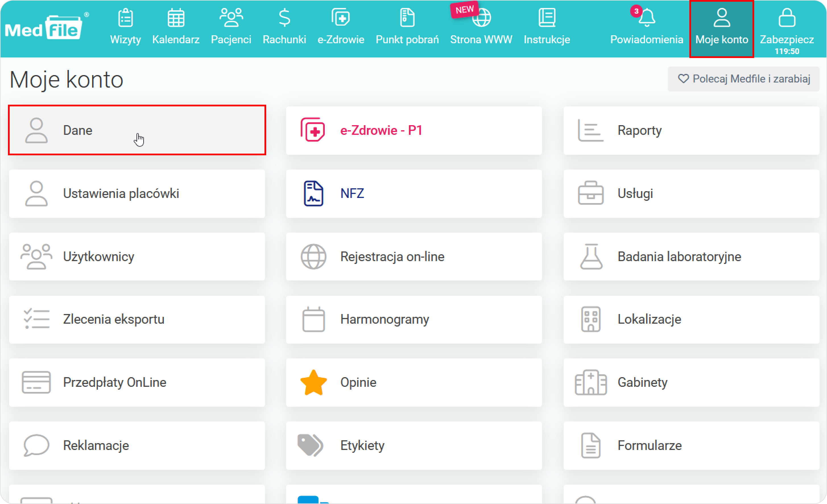Open Ustawienia placówki tile label
The height and width of the screenshot is (504, 827).
tap(121, 193)
